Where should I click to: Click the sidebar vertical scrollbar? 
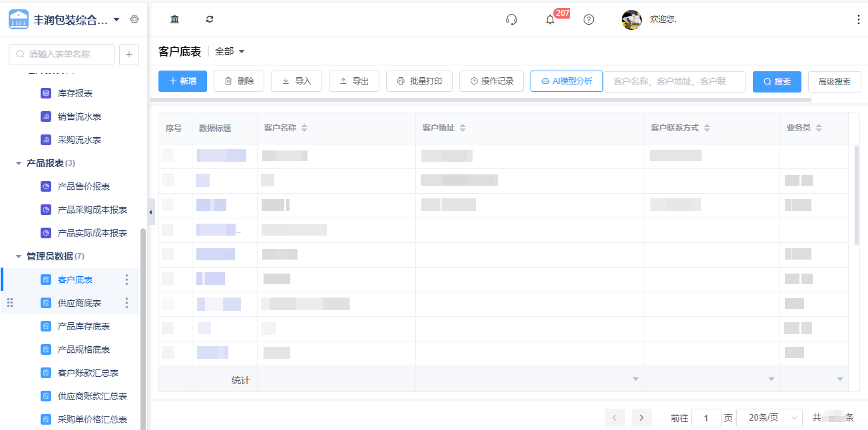[143, 329]
